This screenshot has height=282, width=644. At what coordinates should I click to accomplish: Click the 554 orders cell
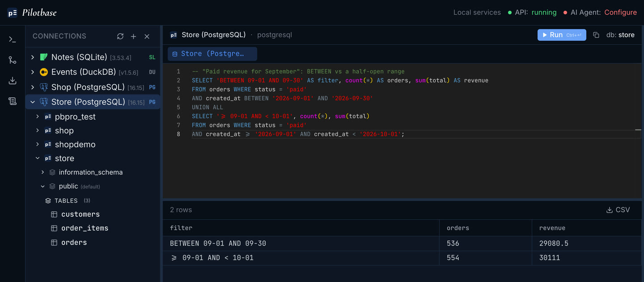(486, 258)
